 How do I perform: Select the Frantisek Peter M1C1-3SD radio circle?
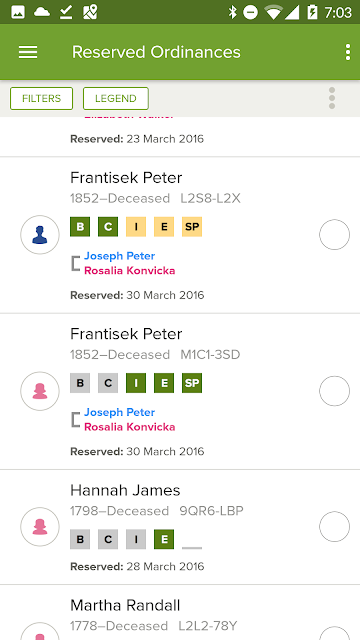click(334, 391)
